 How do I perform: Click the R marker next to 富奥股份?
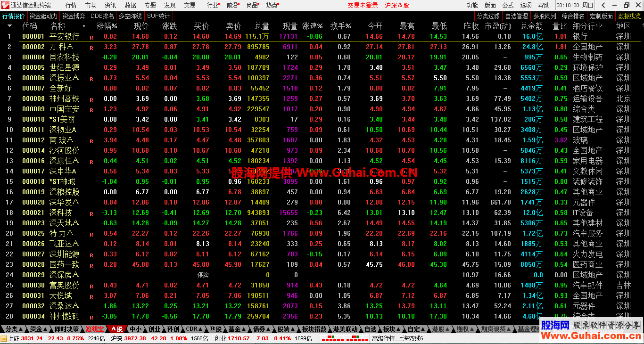coord(91,286)
